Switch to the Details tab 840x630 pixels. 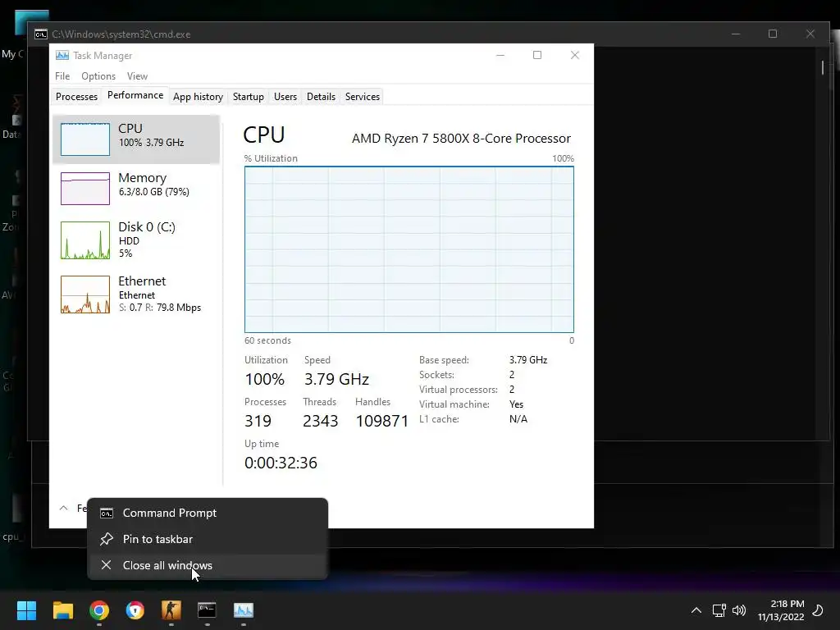pyautogui.click(x=321, y=97)
